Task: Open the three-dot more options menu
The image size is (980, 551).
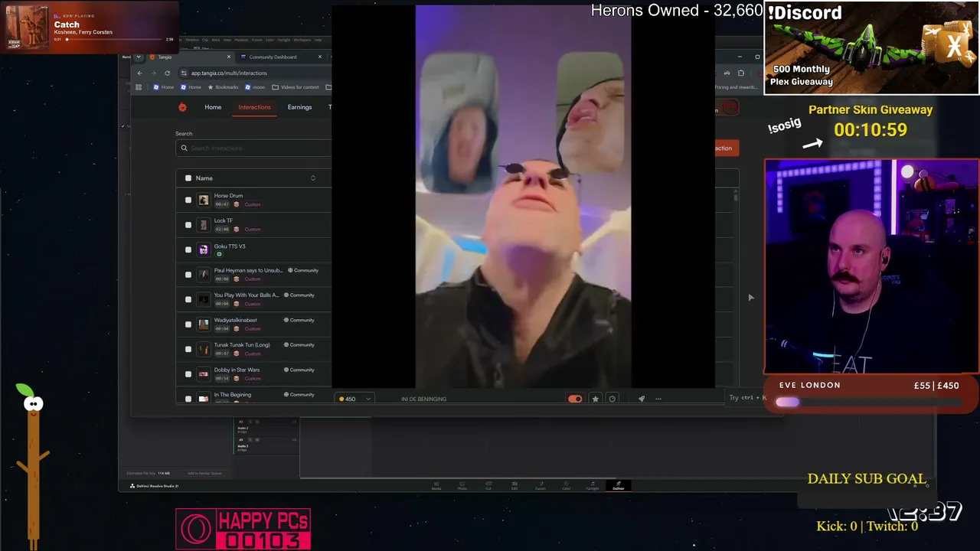Action: [658, 399]
